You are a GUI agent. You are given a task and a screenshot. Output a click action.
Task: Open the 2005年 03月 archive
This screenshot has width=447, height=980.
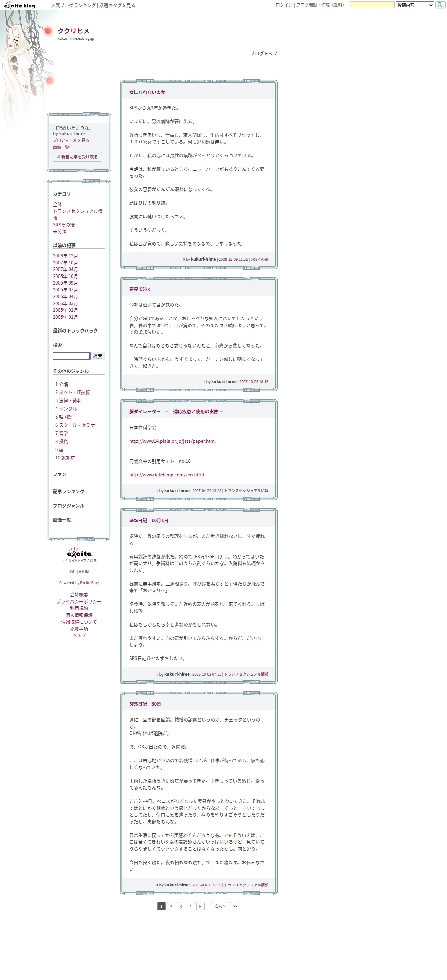[x=65, y=303]
